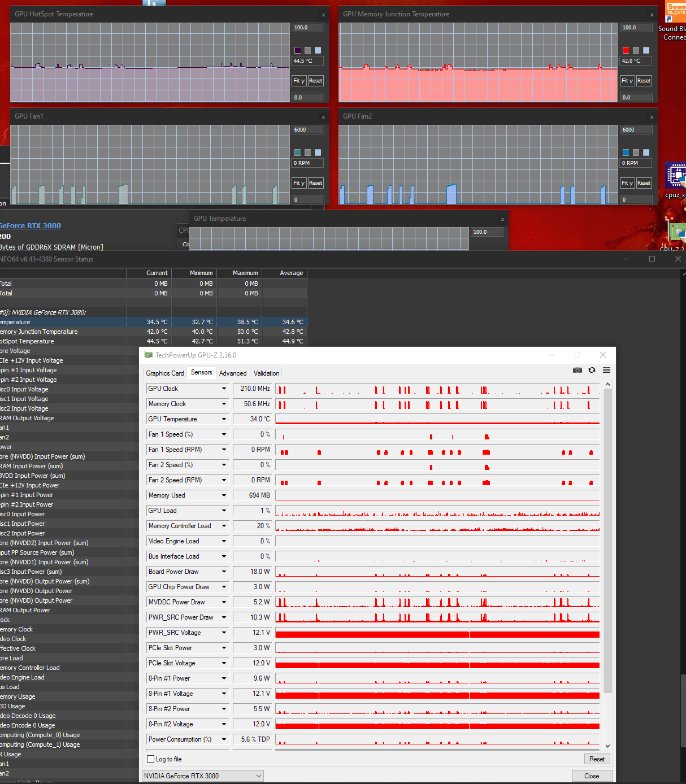686x784 pixels.
Task: Switch to the Graphics Card tab
Action: 165,373
